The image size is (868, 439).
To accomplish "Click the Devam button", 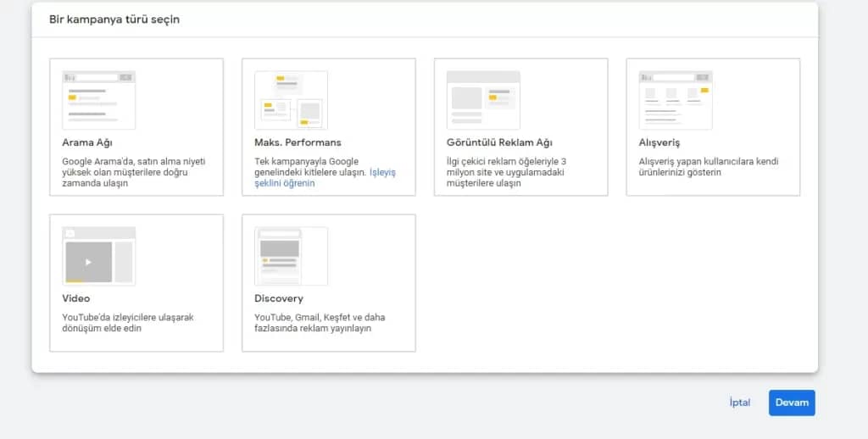I will point(792,403).
